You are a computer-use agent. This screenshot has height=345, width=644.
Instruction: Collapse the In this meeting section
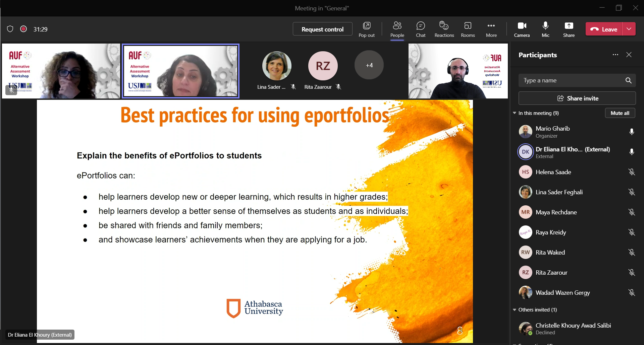point(515,113)
